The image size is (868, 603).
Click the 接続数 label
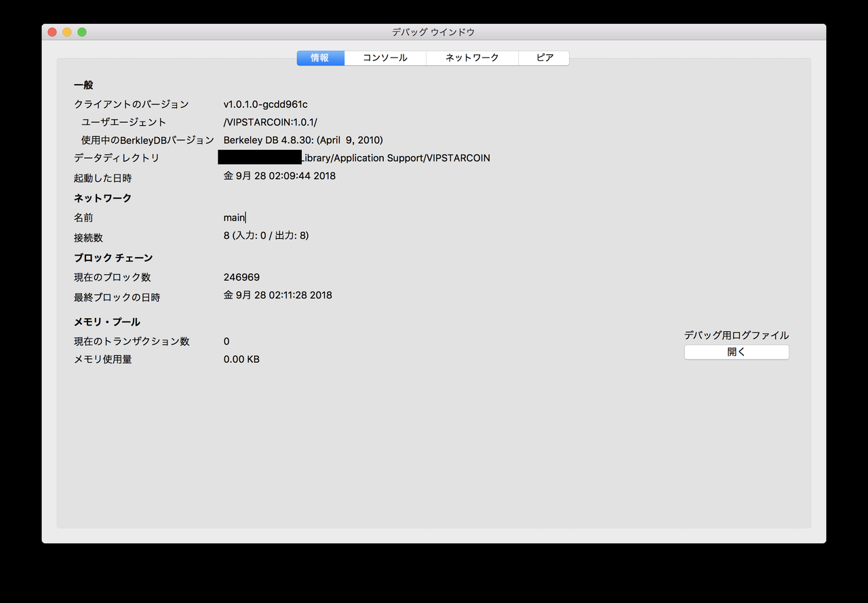pyautogui.click(x=88, y=238)
